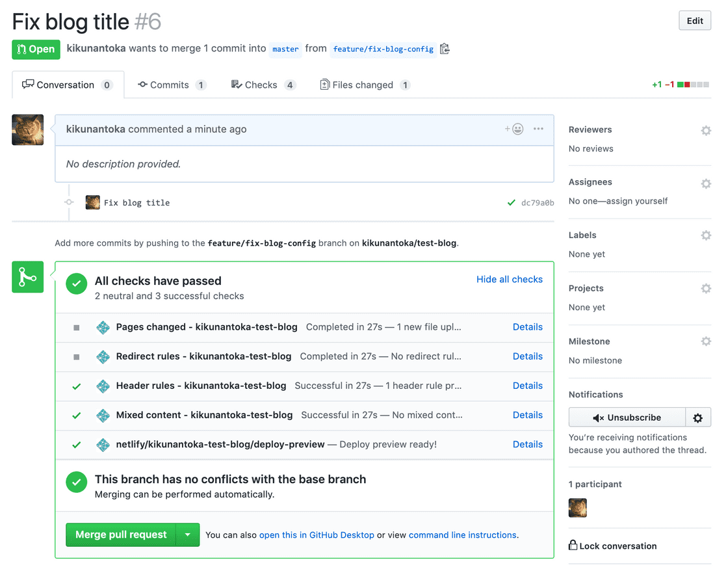Screen dimensions: 728x569
Task: Click Lock conversation
Action: (612, 546)
